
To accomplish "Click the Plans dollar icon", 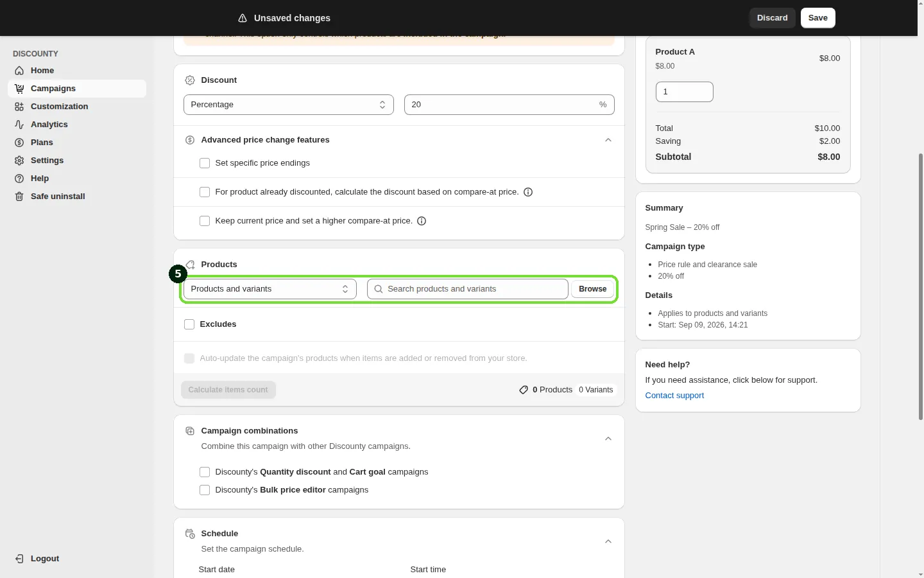I will tap(19, 143).
